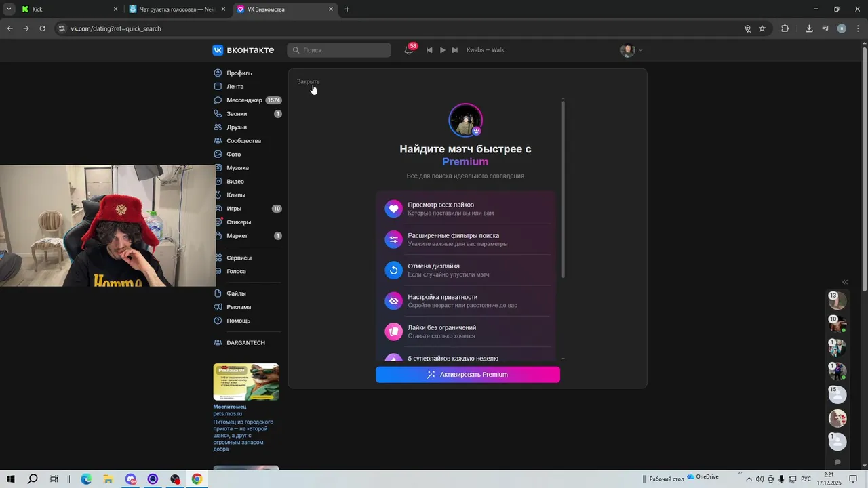Switch the РУС input language
This screenshot has height=488, width=868.
[806, 479]
